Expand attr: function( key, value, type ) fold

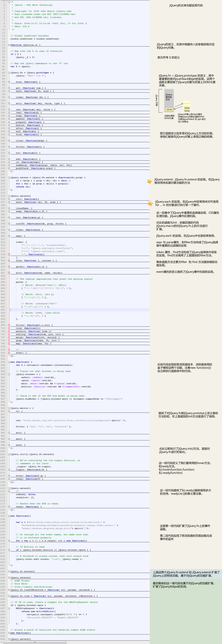click(9, 104)
